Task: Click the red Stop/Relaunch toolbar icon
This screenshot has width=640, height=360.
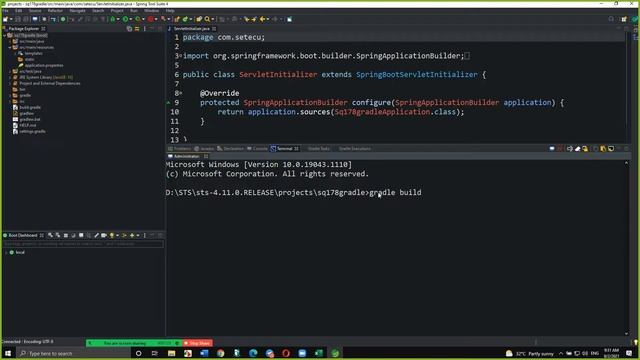Action: pos(151,19)
